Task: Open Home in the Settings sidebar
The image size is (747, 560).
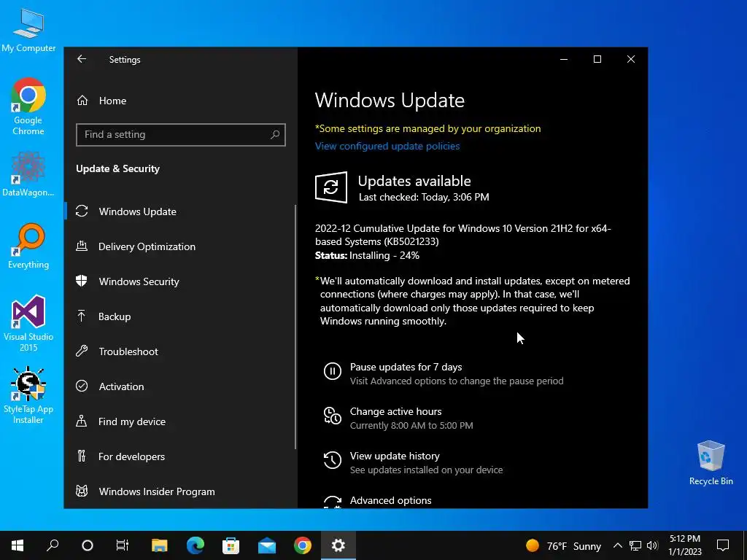Action: pos(112,101)
